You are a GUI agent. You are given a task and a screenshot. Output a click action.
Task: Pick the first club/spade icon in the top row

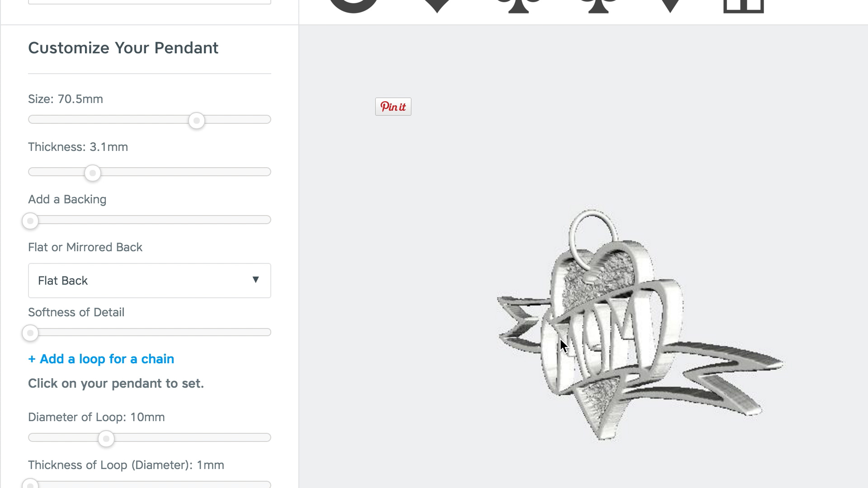click(519, 5)
